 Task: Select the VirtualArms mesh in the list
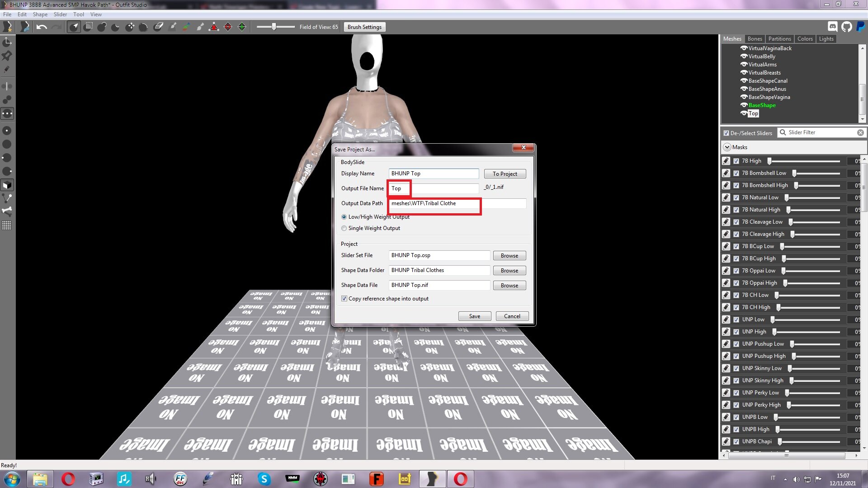762,65
